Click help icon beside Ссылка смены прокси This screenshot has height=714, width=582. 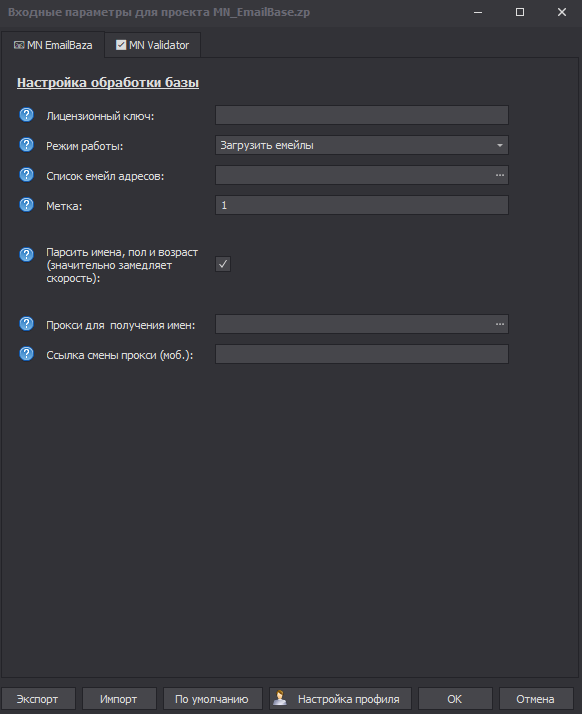coord(26,354)
